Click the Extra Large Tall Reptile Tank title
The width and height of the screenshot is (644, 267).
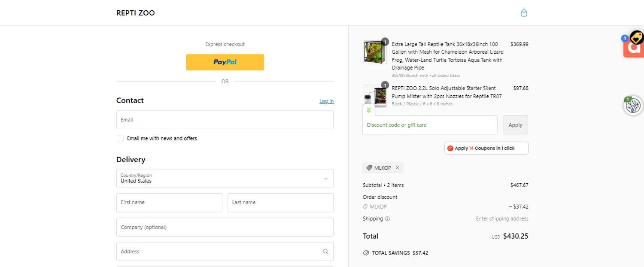click(x=447, y=56)
